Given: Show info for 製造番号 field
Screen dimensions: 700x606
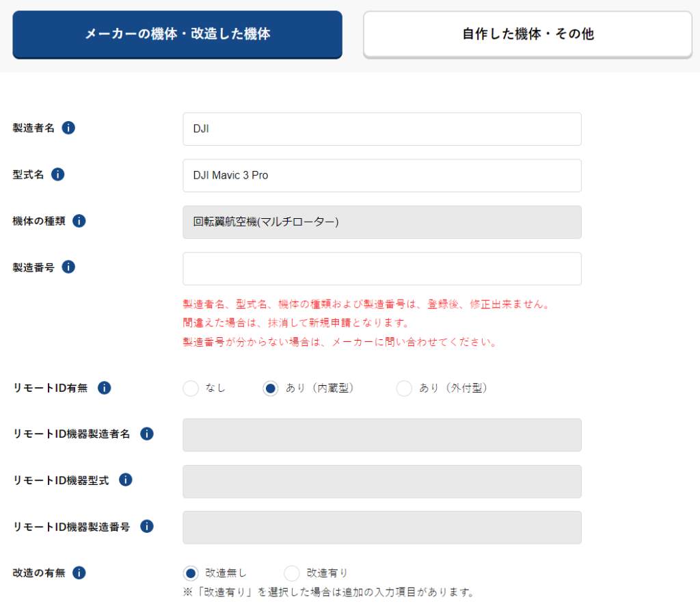Looking at the screenshot, I should (x=68, y=267).
